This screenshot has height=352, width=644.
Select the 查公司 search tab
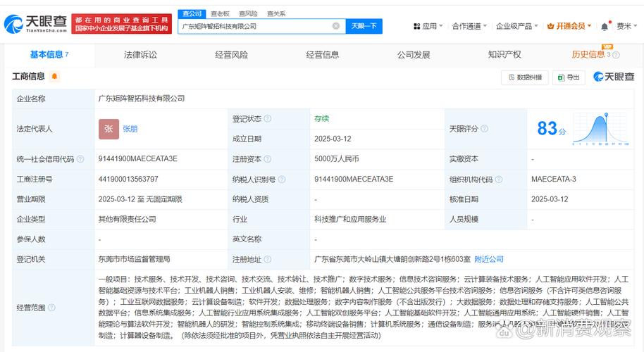tap(192, 13)
